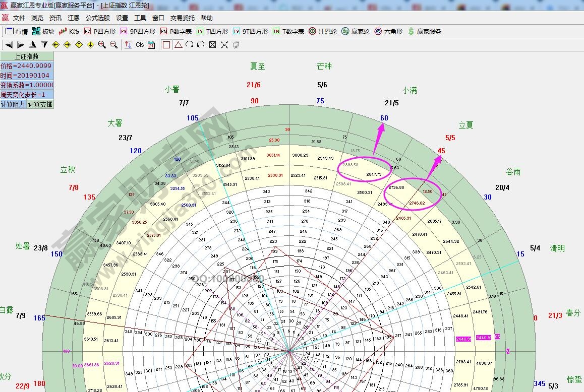The width and height of the screenshot is (584, 392).
Task: Toggle the triangle overlay shape
Action: (178, 45)
